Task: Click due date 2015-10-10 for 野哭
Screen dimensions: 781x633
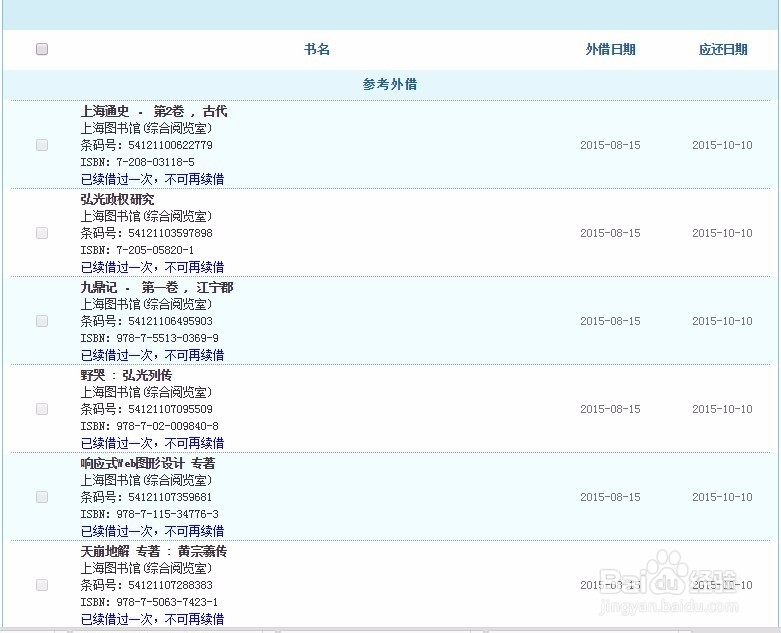Action: 722,409
